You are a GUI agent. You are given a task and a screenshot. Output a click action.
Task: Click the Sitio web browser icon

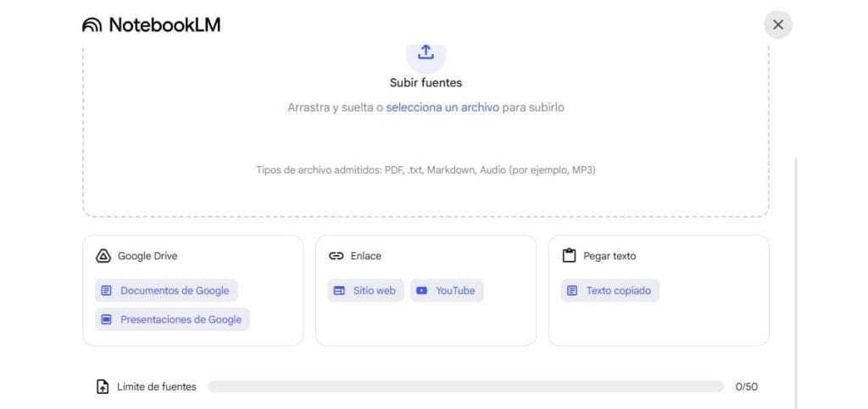339,290
